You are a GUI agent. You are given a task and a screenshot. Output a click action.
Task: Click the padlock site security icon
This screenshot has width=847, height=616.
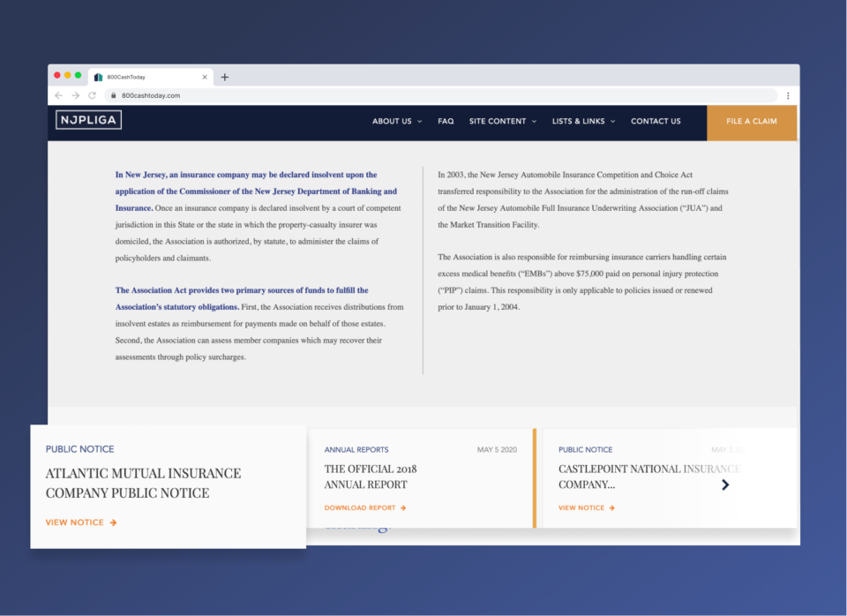coord(112,95)
